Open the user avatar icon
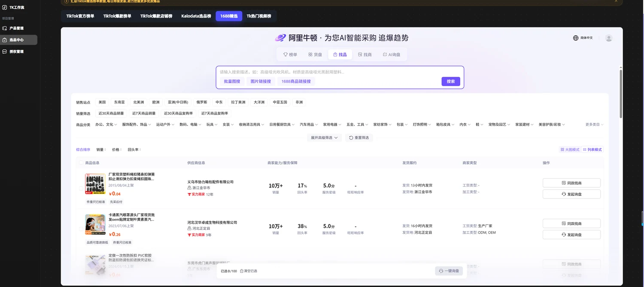The image size is (644, 287). coord(609,38)
